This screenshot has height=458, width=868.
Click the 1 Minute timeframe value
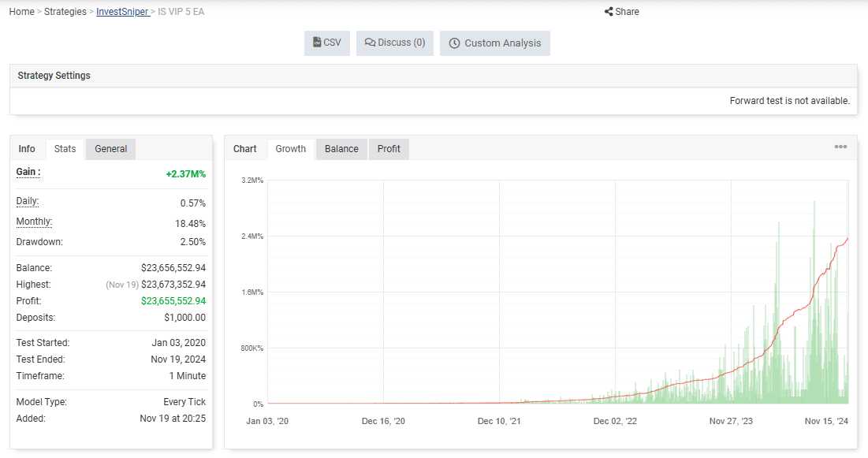click(188, 376)
